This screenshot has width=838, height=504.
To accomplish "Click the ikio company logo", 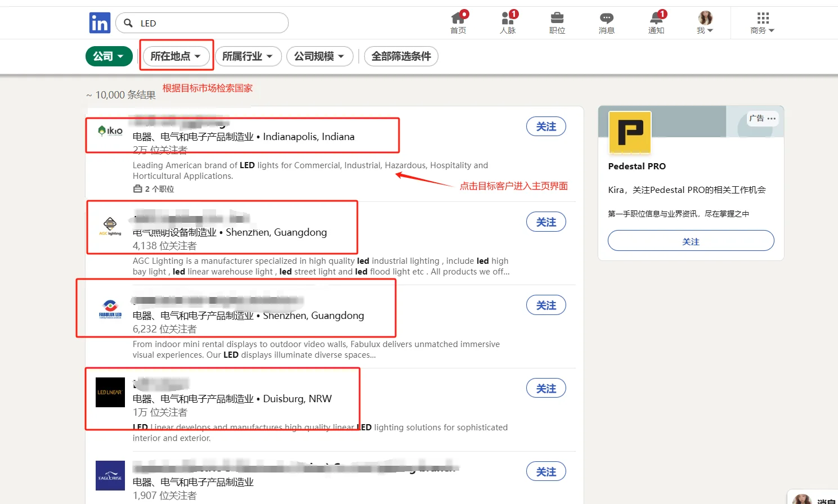I will 110,130.
